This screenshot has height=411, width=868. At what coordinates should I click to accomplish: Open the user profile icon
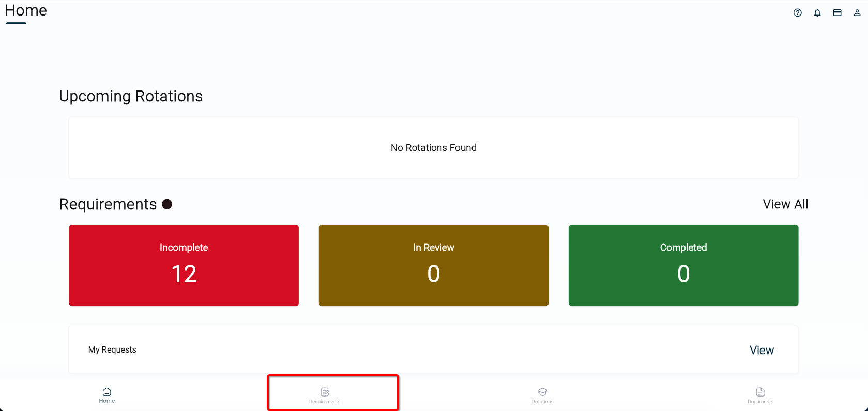click(x=857, y=13)
